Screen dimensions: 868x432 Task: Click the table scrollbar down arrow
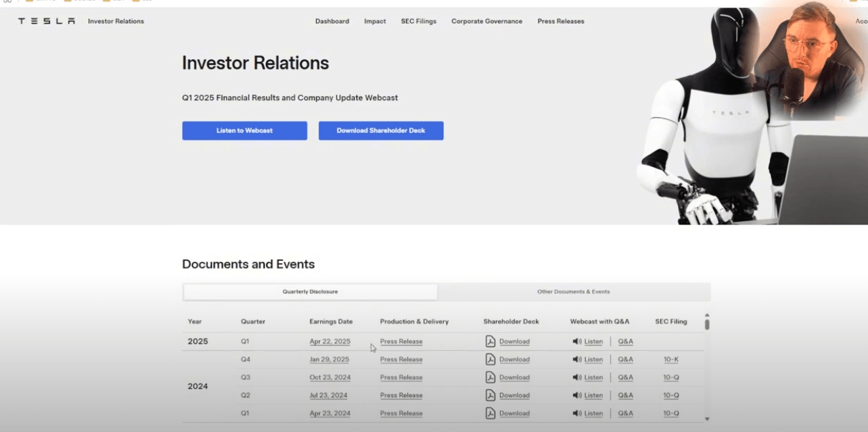(x=707, y=419)
